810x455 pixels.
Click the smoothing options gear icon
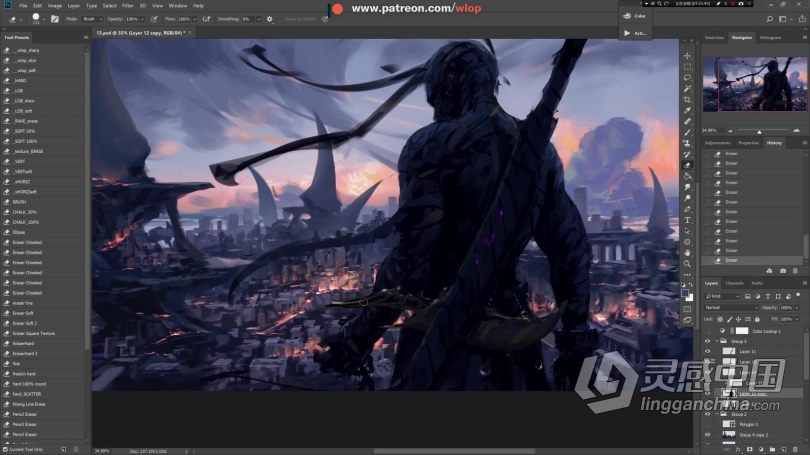269,19
